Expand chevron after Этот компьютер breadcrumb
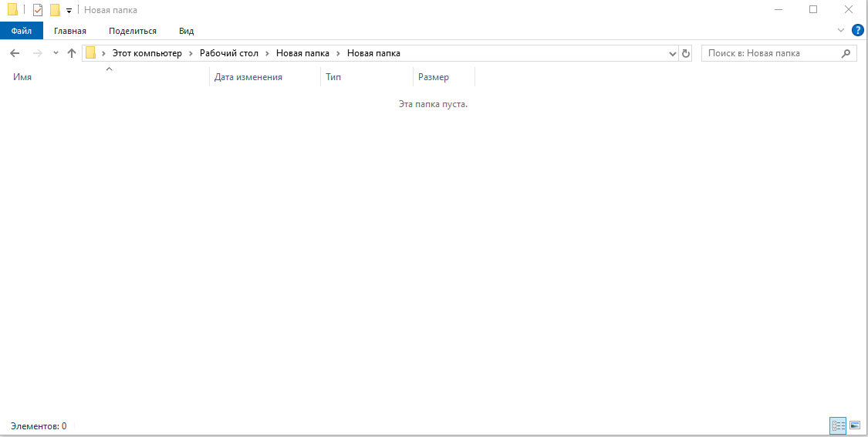 pyautogui.click(x=191, y=54)
